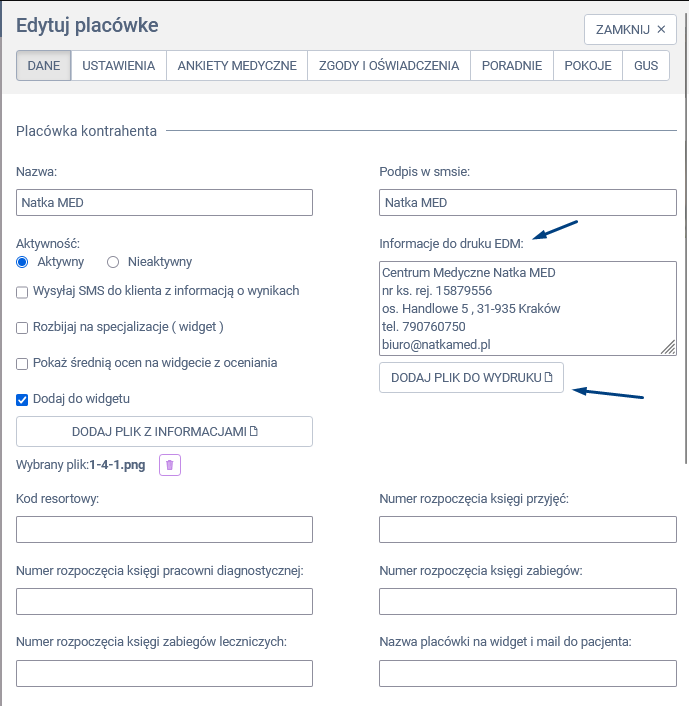
Task: Click the Nazwa input field
Action: click(165, 203)
